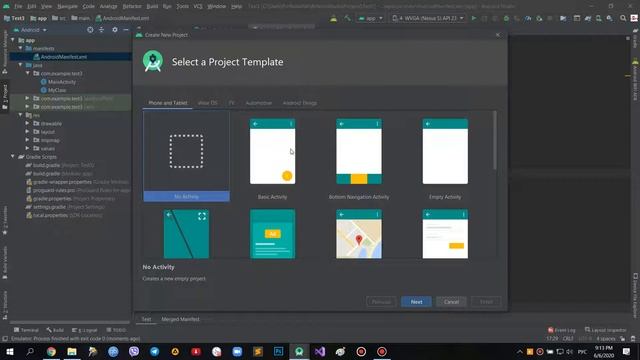Select local.properties in Gradle Scripts
640x360 pixels.
coord(51,215)
